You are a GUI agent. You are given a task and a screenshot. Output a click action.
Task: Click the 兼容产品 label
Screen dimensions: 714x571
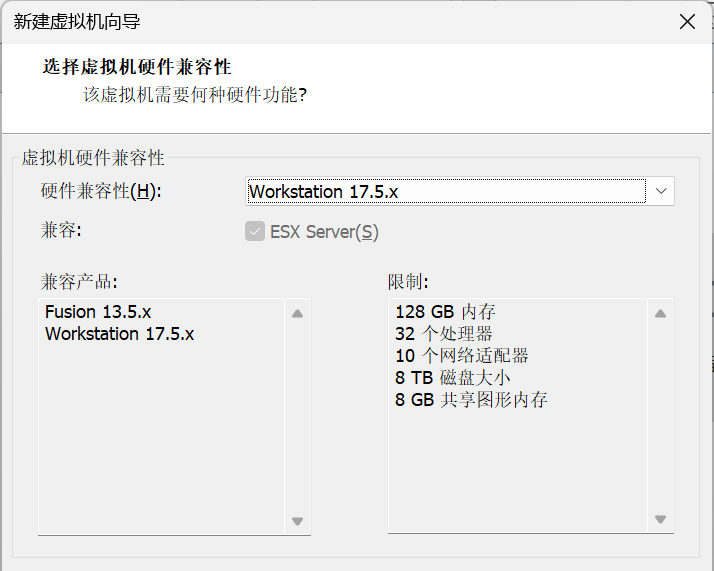tap(79, 281)
